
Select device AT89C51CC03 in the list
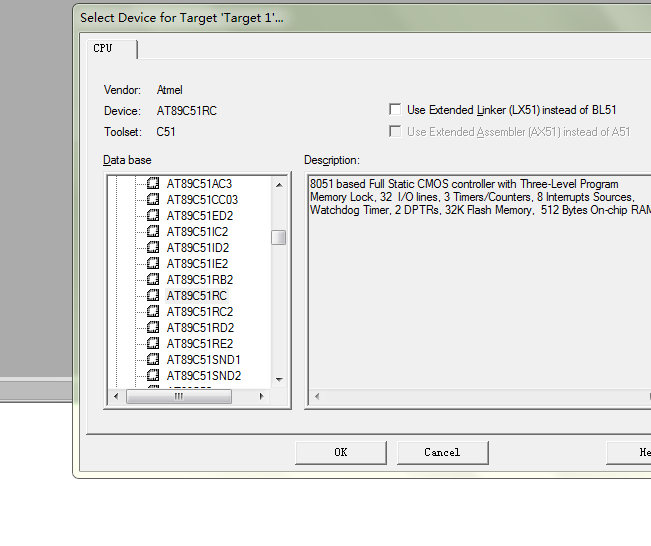point(202,200)
